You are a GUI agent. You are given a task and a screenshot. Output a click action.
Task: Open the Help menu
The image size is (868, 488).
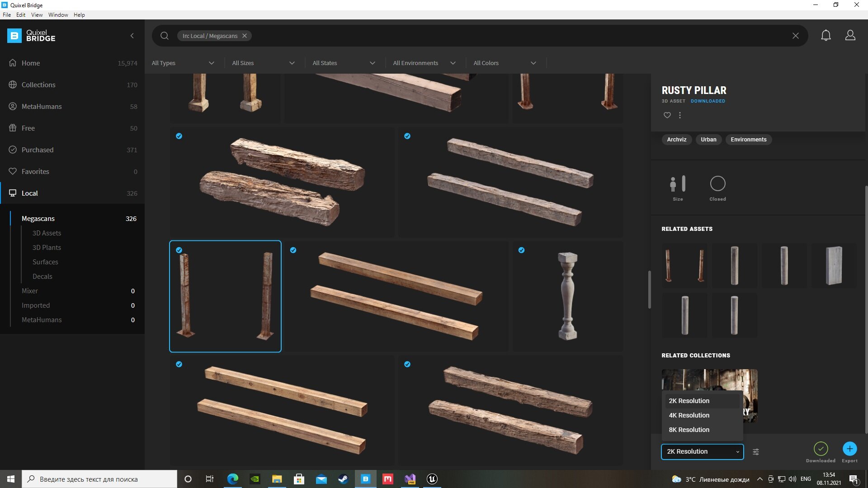79,14
